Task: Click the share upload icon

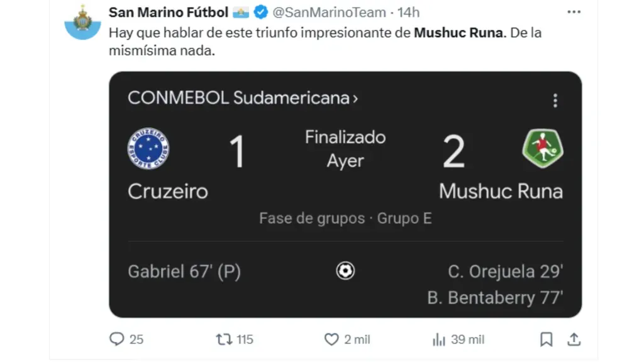Action: 574,339
